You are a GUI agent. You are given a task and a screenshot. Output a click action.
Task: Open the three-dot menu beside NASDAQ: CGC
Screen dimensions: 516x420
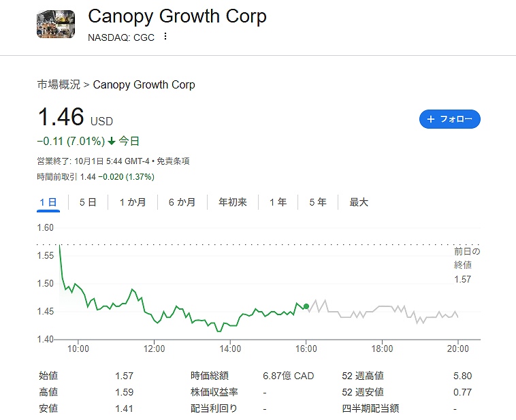pyautogui.click(x=165, y=36)
